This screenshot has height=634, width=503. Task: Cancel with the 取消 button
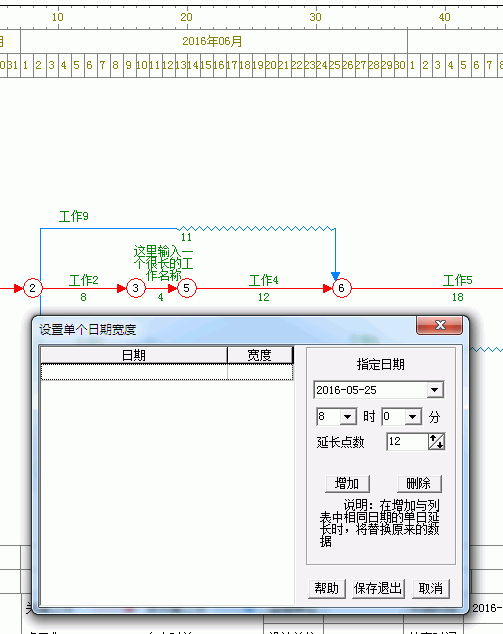pos(431,588)
